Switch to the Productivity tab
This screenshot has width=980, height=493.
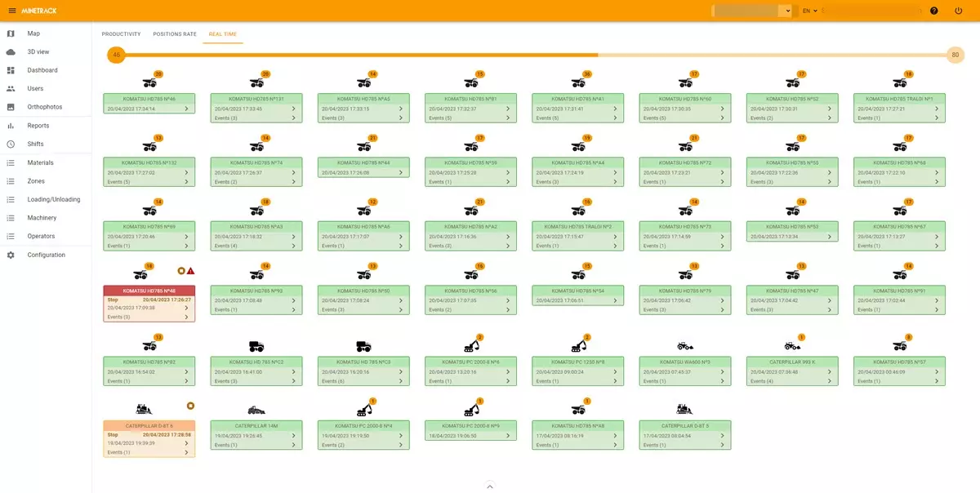pyautogui.click(x=121, y=34)
